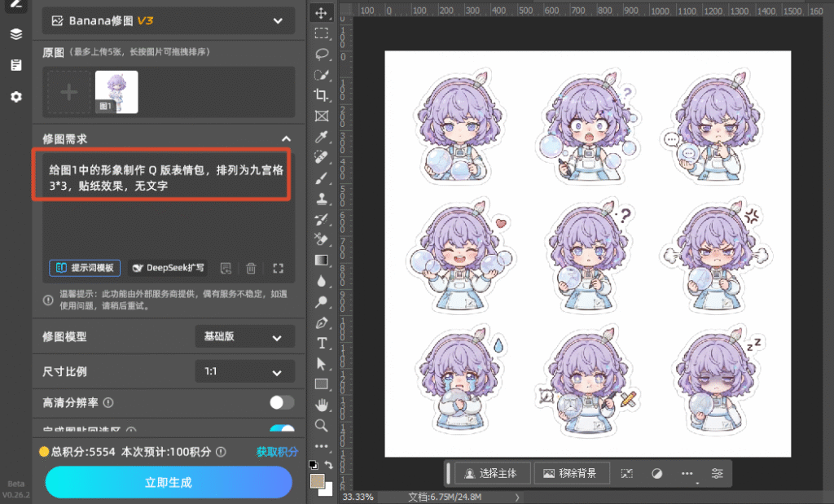Select the Gradient tool
834x504 pixels.
pyautogui.click(x=321, y=260)
